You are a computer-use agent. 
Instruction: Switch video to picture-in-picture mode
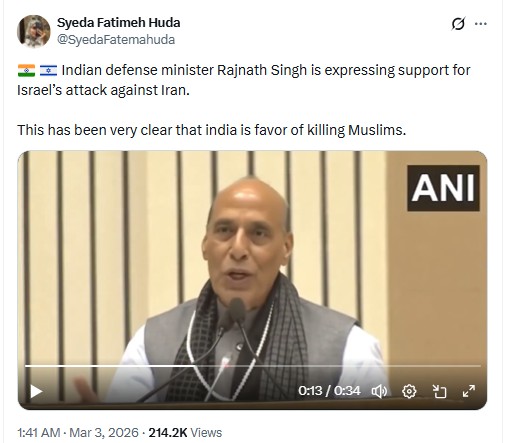pyautogui.click(x=439, y=391)
